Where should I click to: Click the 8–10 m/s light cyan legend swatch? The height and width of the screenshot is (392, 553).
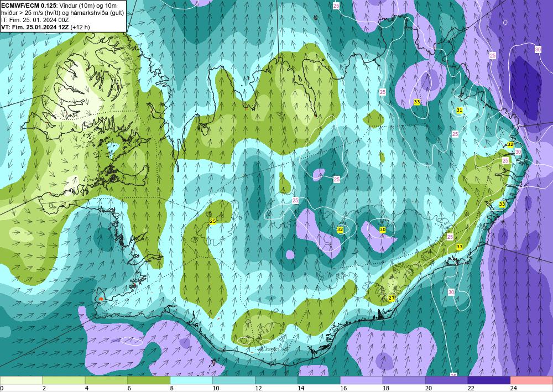click(x=191, y=380)
